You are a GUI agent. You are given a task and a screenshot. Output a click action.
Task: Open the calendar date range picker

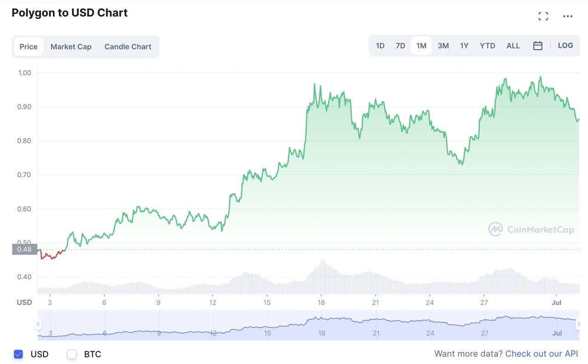point(537,46)
